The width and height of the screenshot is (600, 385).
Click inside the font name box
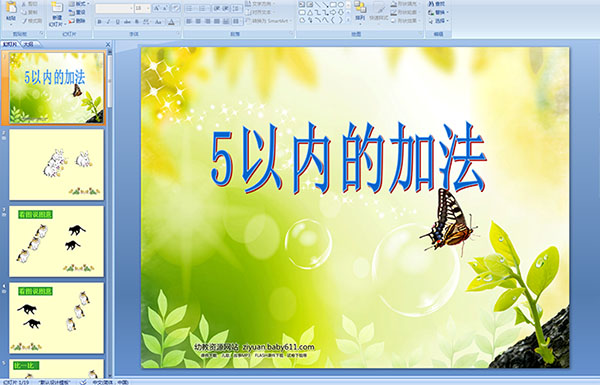point(114,8)
